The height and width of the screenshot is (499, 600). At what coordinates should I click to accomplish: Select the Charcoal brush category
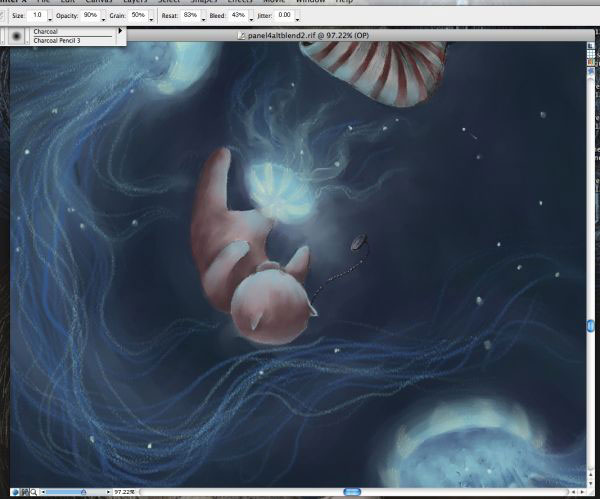pos(45,31)
